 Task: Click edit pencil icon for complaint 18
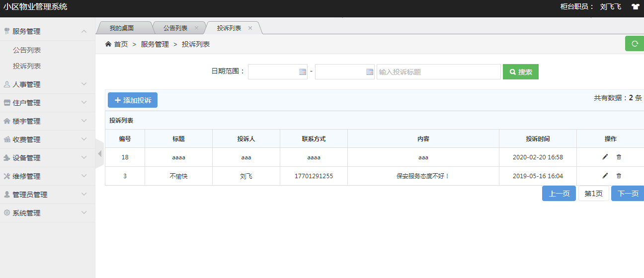point(605,157)
